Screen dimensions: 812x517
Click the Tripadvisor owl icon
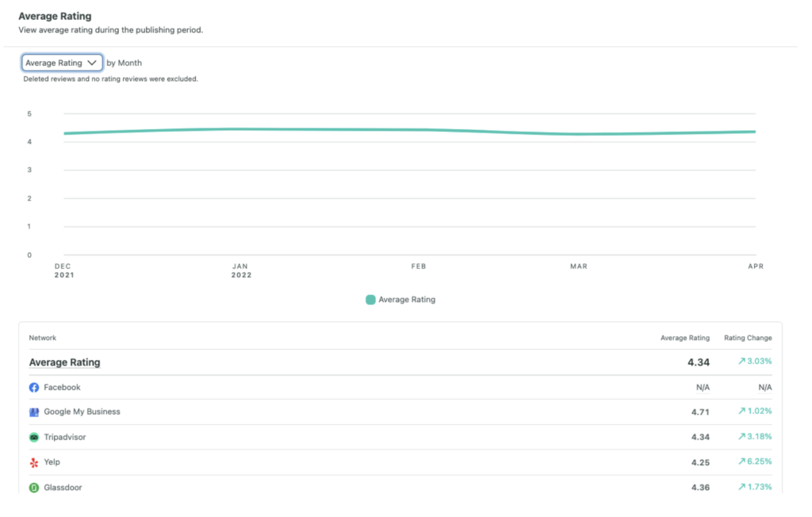34,437
